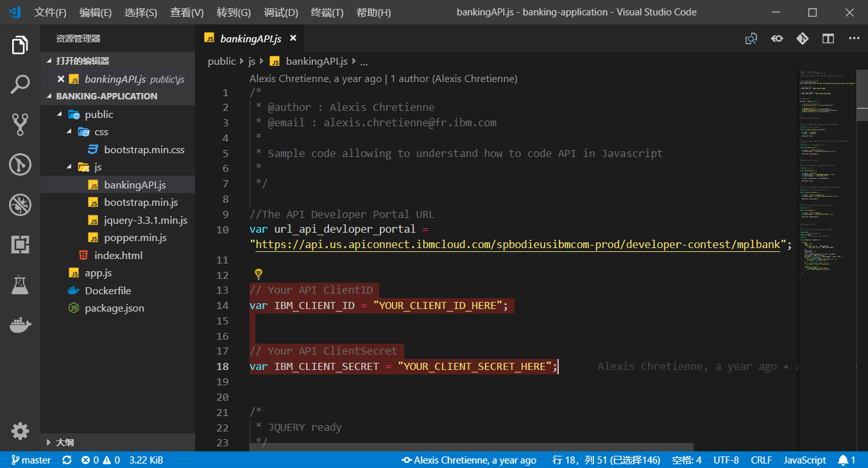Click the public breadcrumb segment
The height and width of the screenshot is (468, 868).
(222, 62)
